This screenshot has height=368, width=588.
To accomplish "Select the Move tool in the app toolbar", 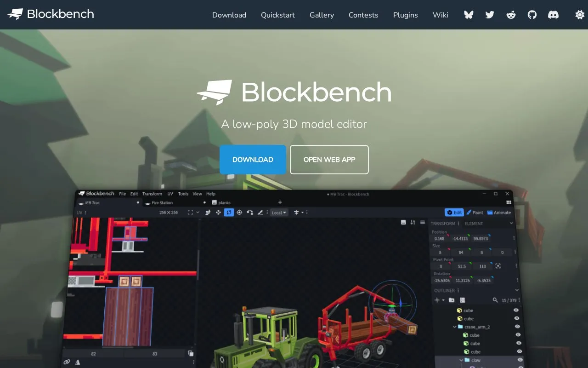I will tap(218, 213).
